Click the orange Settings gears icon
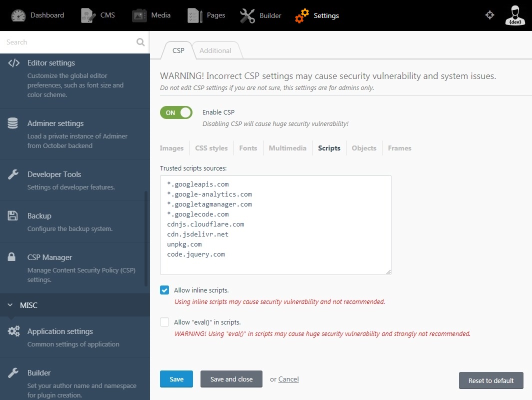The width and height of the screenshot is (532, 400). click(302, 15)
